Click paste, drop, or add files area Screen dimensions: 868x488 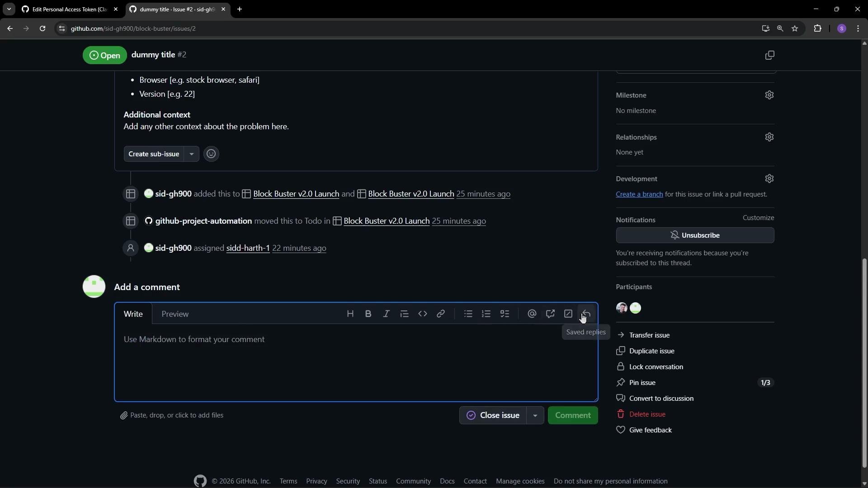coord(172,415)
